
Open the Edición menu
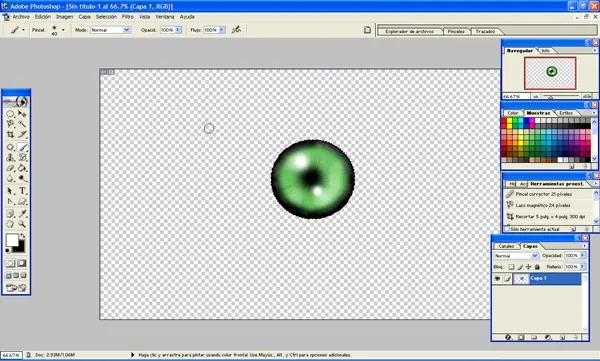pos(43,17)
